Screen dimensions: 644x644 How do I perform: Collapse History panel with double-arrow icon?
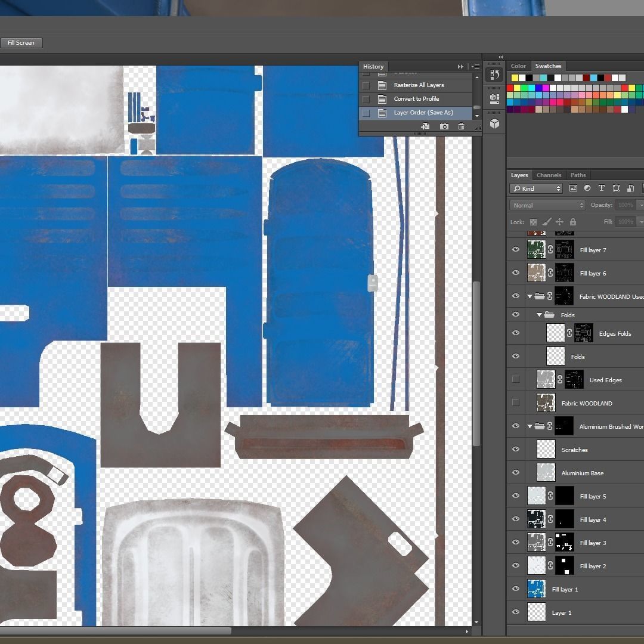(460, 67)
